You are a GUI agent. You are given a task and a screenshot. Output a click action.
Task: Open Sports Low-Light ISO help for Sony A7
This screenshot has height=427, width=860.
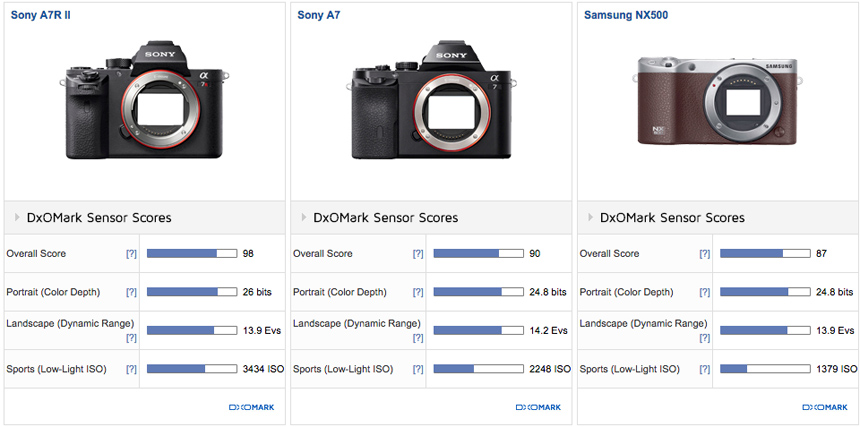click(418, 370)
